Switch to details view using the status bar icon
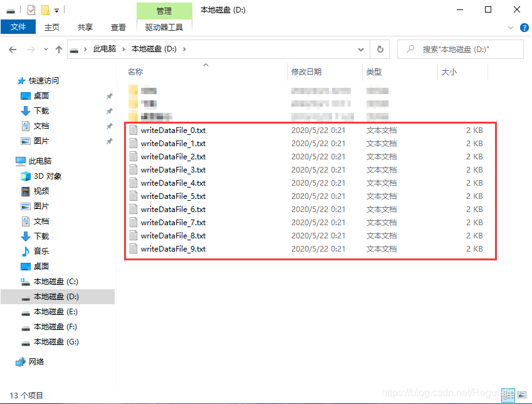The image size is (532, 404). click(x=509, y=394)
